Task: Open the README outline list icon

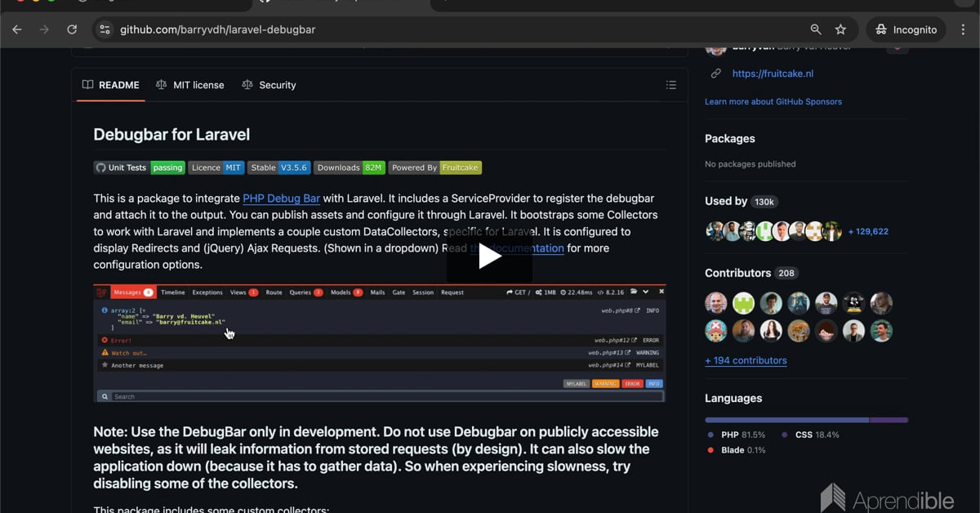Action: (x=671, y=85)
